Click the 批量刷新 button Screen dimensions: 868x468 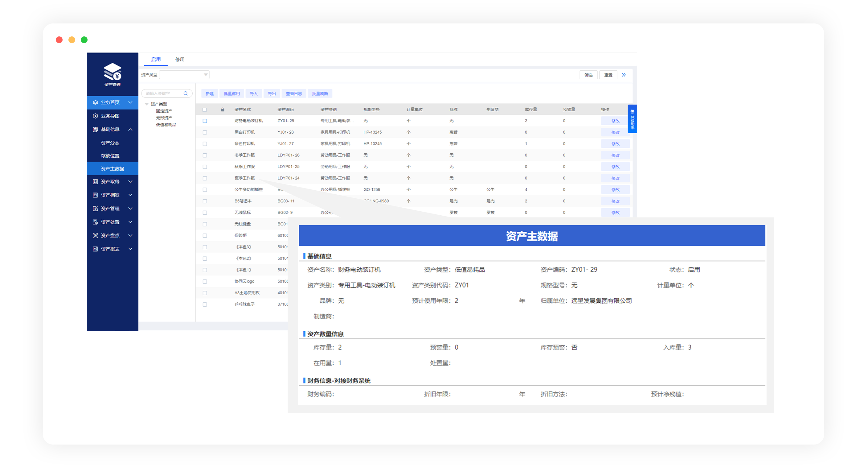[x=320, y=94]
